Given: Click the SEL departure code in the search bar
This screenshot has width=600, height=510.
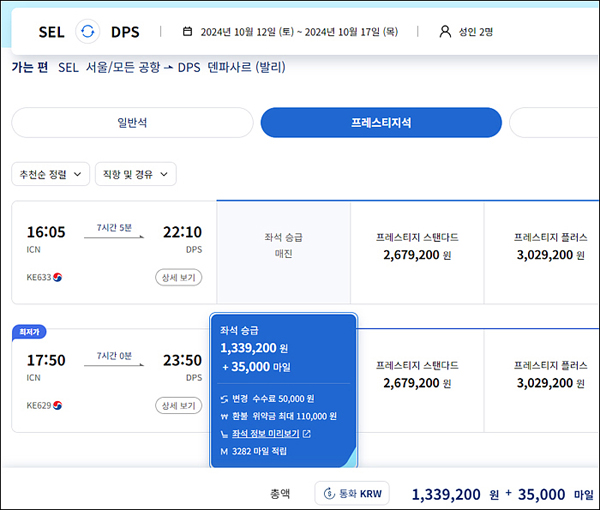Looking at the screenshot, I should [51, 32].
